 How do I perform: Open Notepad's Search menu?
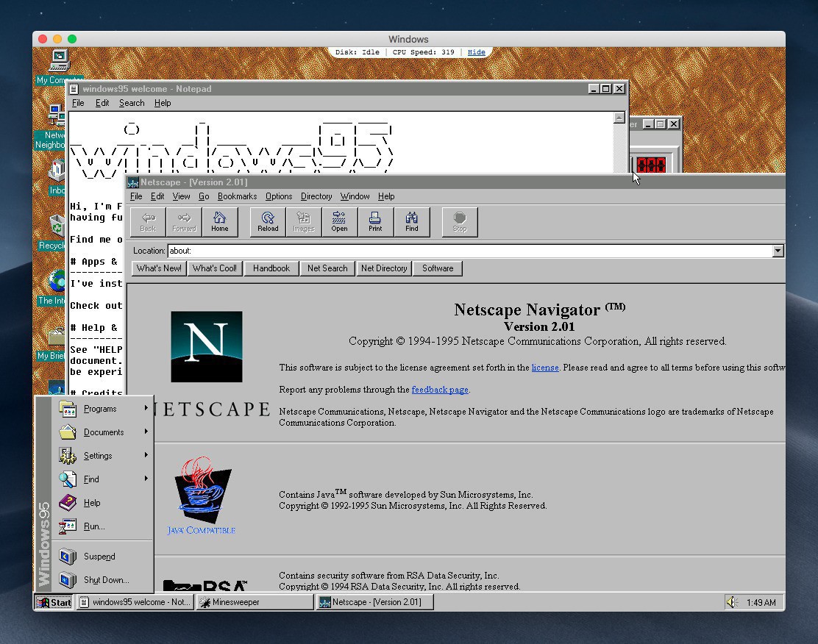[132, 103]
